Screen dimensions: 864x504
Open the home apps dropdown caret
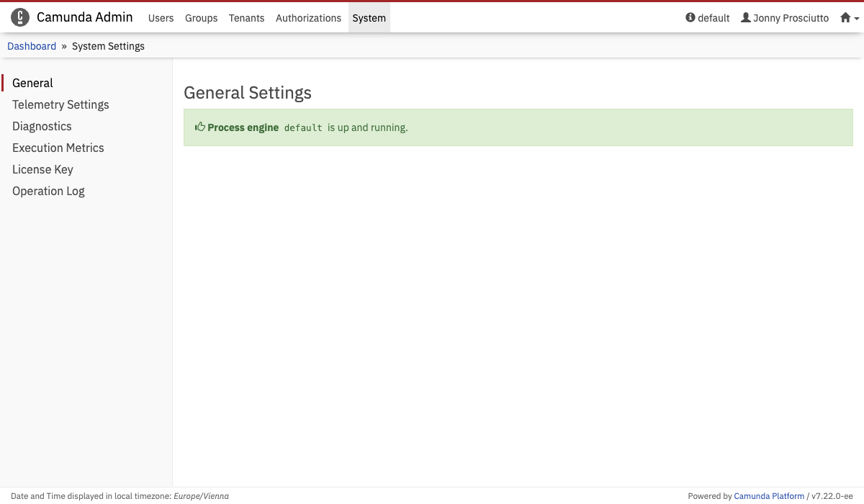coord(856,19)
